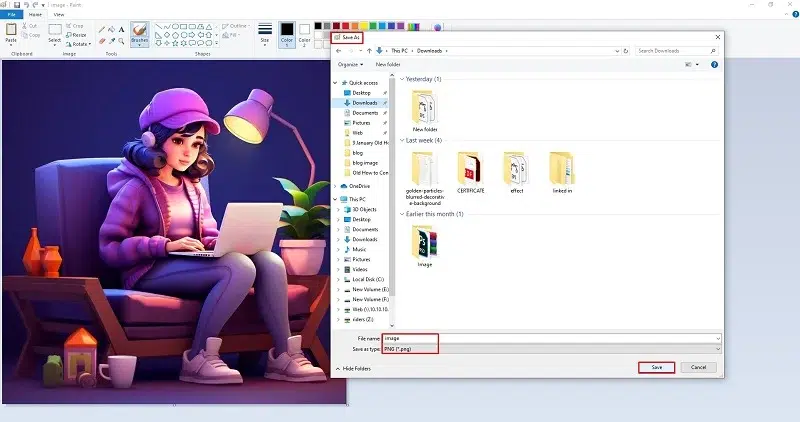Expand the OneDrive tree node
The height and width of the screenshot is (422, 800).
click(x=335, y=186)
